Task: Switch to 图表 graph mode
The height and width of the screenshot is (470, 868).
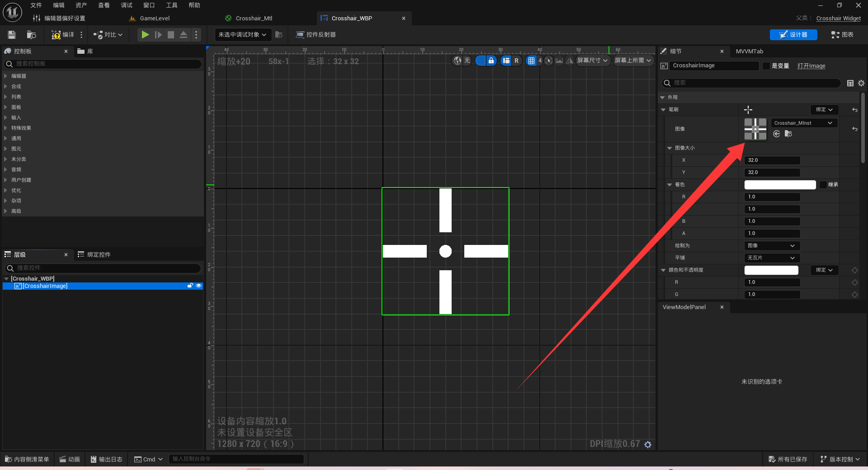Action: click(842, 35)
